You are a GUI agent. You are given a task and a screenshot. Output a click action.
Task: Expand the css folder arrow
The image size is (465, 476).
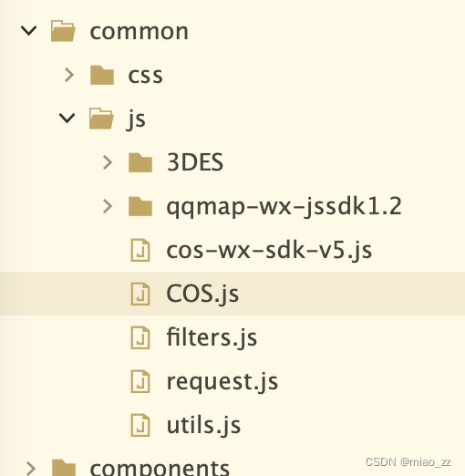coord(69,75)
